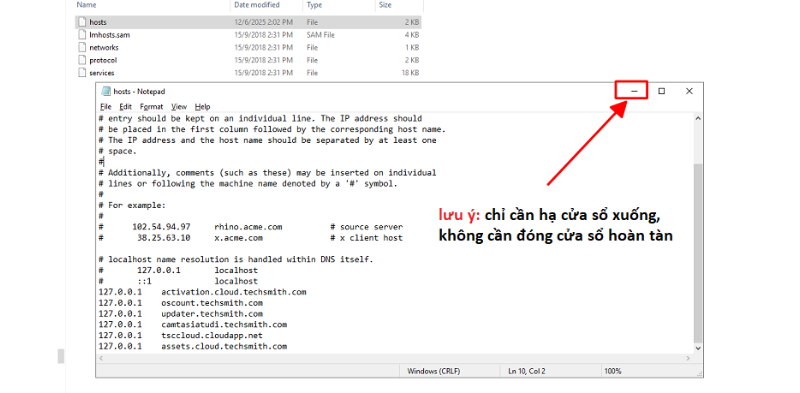Select the networks file in Explorer
Image resolution: width=800 pixels, height=393 pixels.
tap(249, 47)
